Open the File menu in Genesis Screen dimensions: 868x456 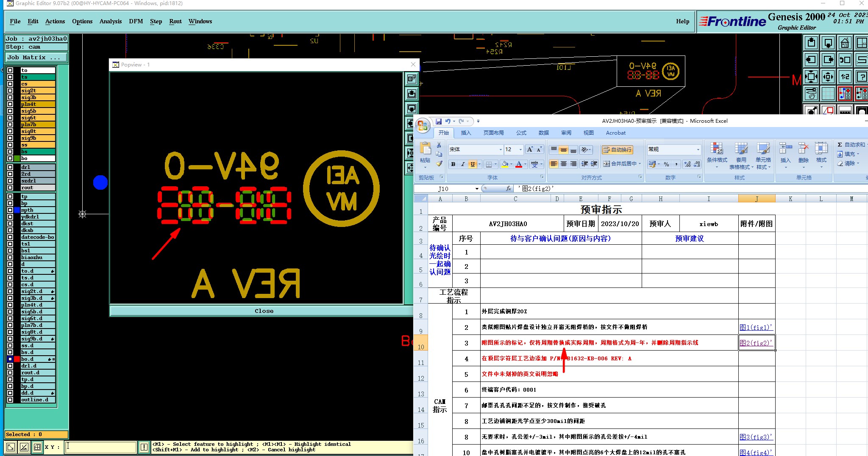pyautogui.click(x=15, y=22)
